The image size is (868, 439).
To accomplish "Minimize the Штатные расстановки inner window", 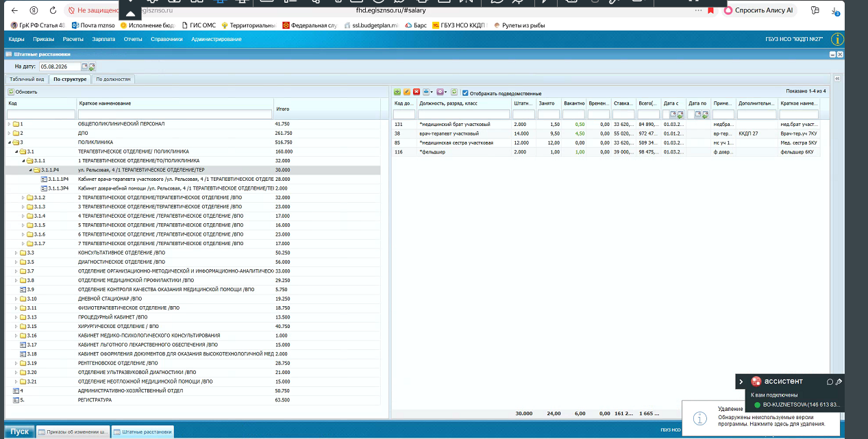I will pos(832,54).
